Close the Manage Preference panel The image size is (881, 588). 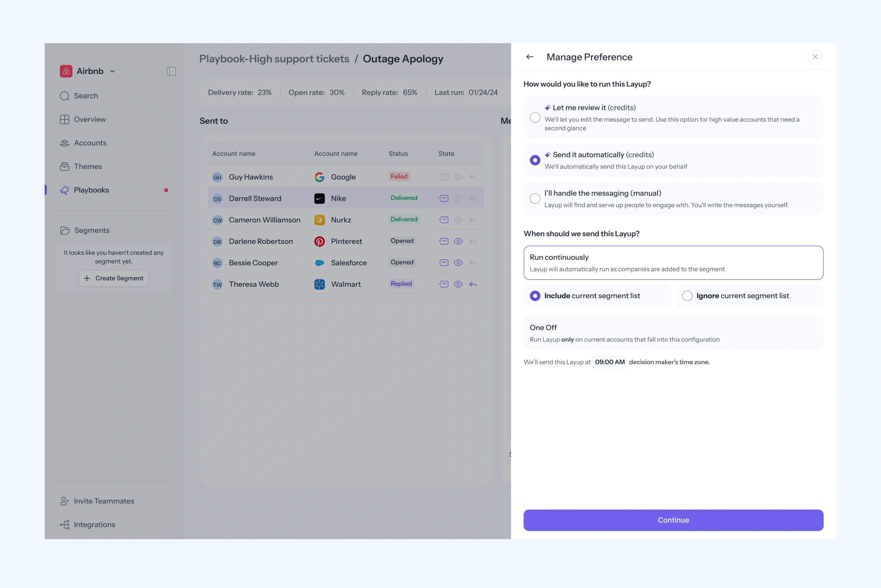(x=815, y=57)
